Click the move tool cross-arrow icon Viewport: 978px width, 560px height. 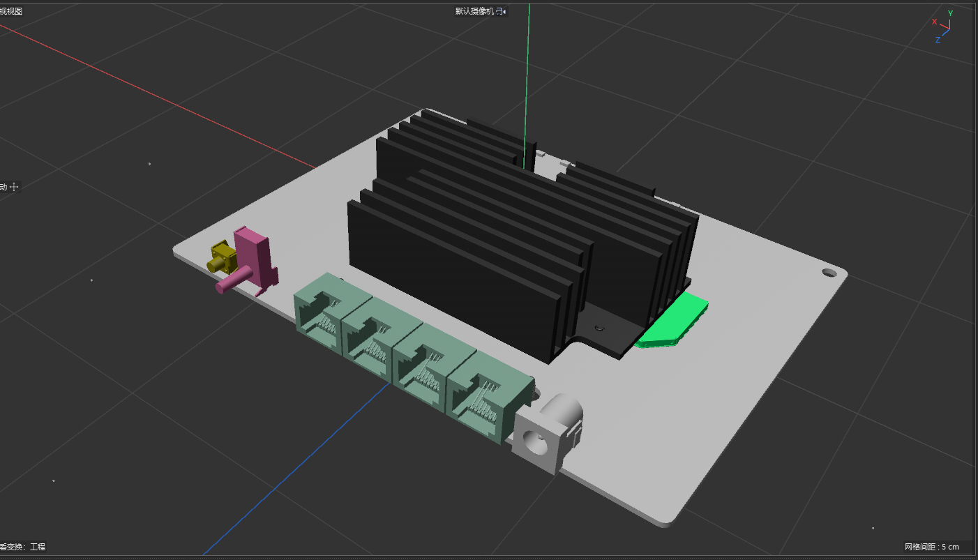pyautogui.click(x=14, y=187)
